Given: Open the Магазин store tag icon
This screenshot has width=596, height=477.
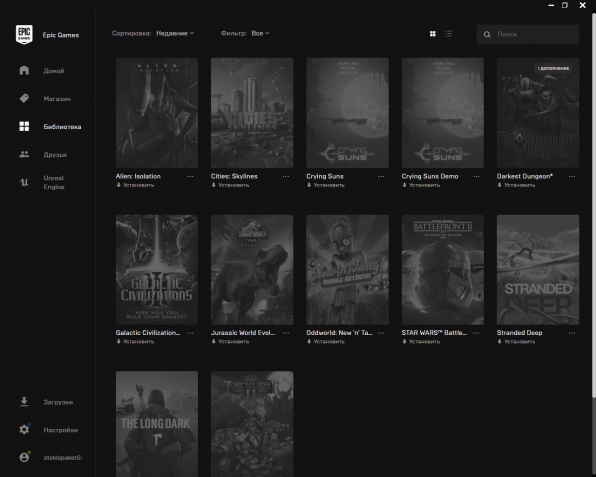Looking at the screenshot, I should (x=24, y=98).
